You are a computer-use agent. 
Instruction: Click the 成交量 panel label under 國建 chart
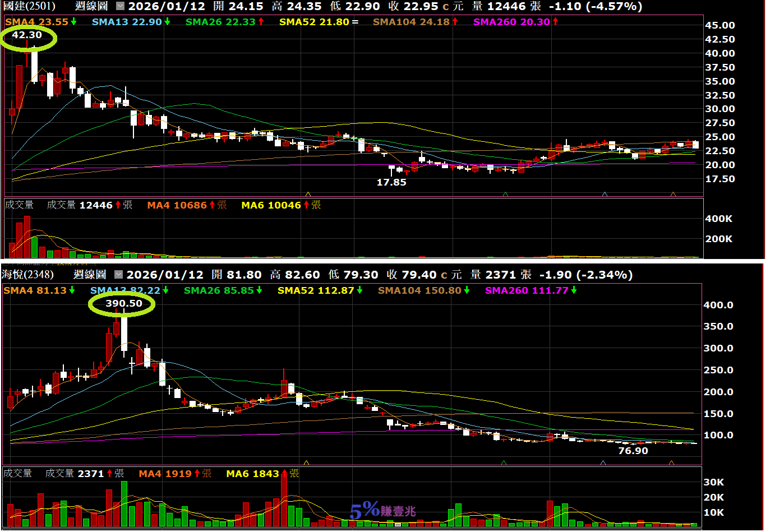[19, 205]
